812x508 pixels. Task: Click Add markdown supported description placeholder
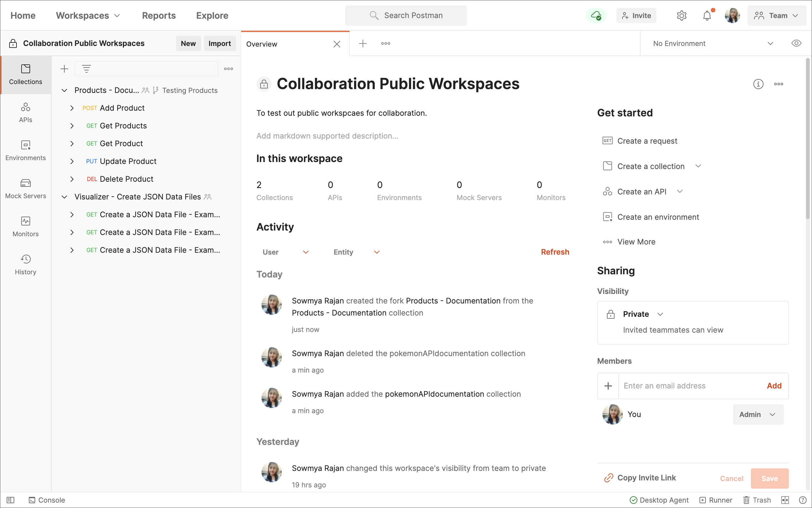(327, 136)
